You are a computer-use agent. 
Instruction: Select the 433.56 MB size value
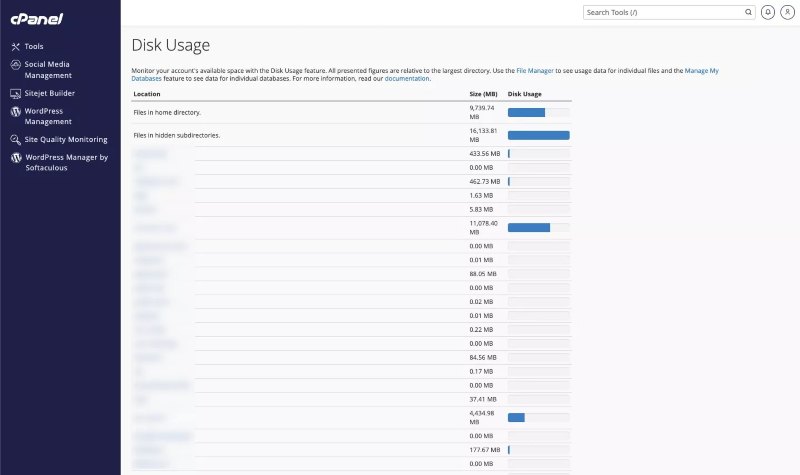485,154
